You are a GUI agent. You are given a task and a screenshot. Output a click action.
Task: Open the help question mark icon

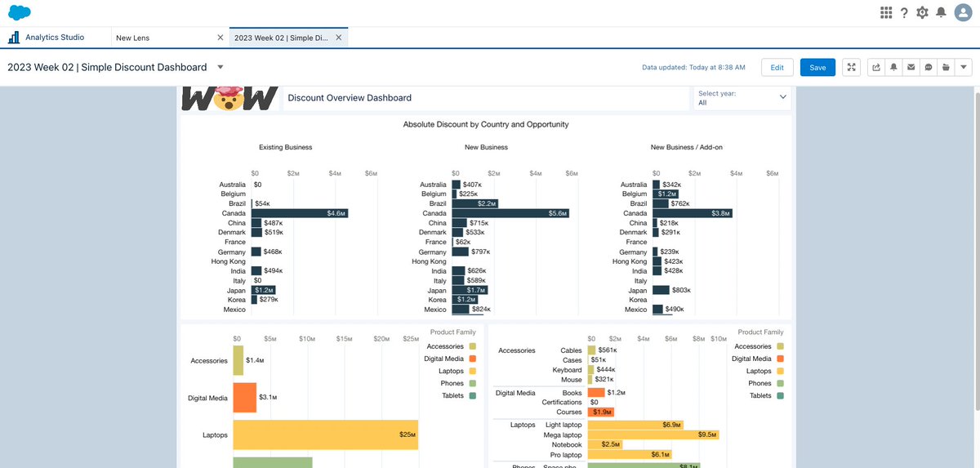pos(904,12)
